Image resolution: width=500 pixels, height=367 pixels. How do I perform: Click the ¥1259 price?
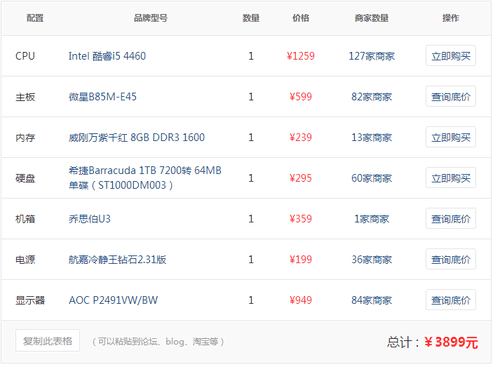pos(301,56)
